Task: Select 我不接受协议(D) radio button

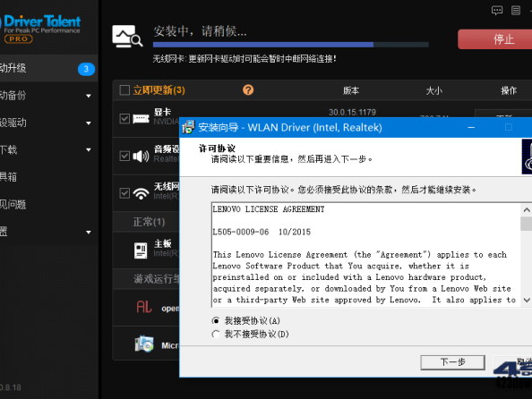Action: coord(216,335)
